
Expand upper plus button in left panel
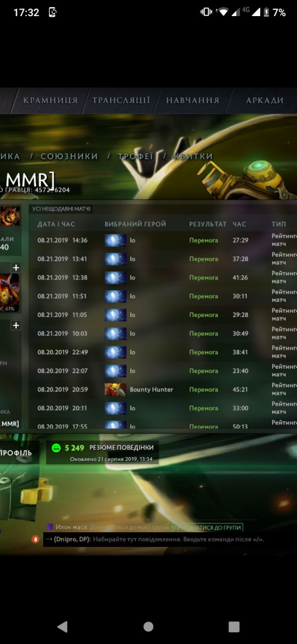[16, 268]
